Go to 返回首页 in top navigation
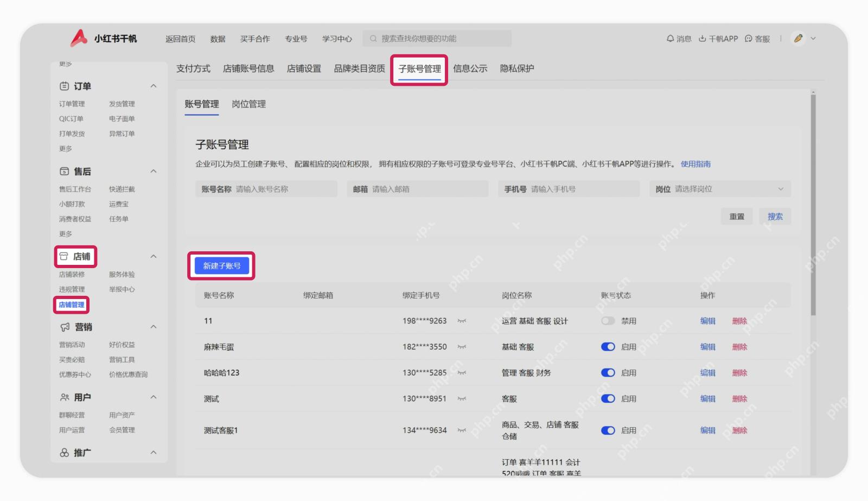 coord(181,39)
